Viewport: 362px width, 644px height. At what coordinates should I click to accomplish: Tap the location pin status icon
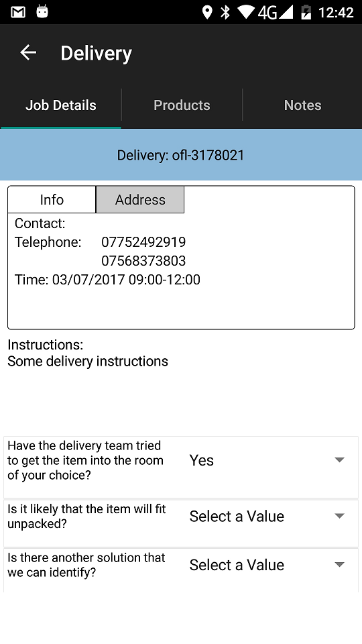207,12
